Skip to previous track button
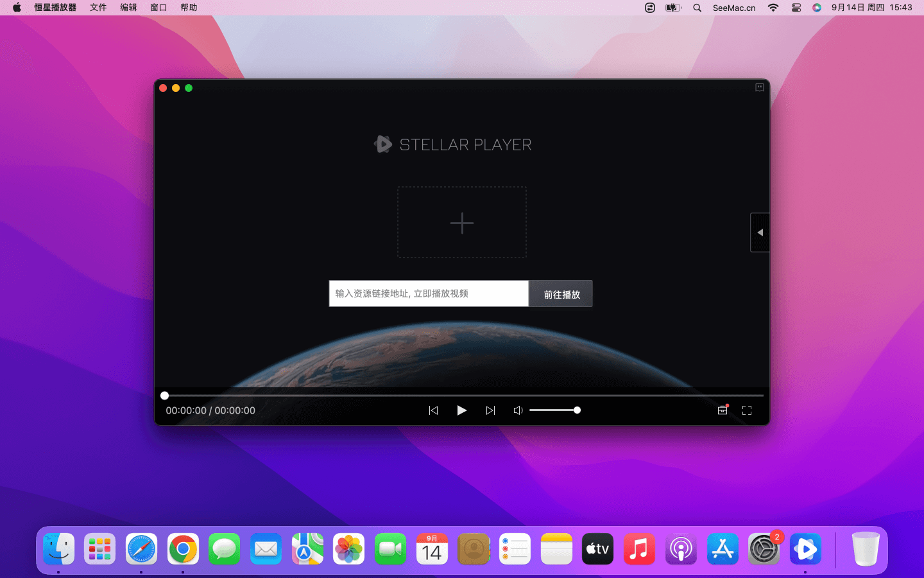Viewport: 924px width, 578px height. [433, 410]
